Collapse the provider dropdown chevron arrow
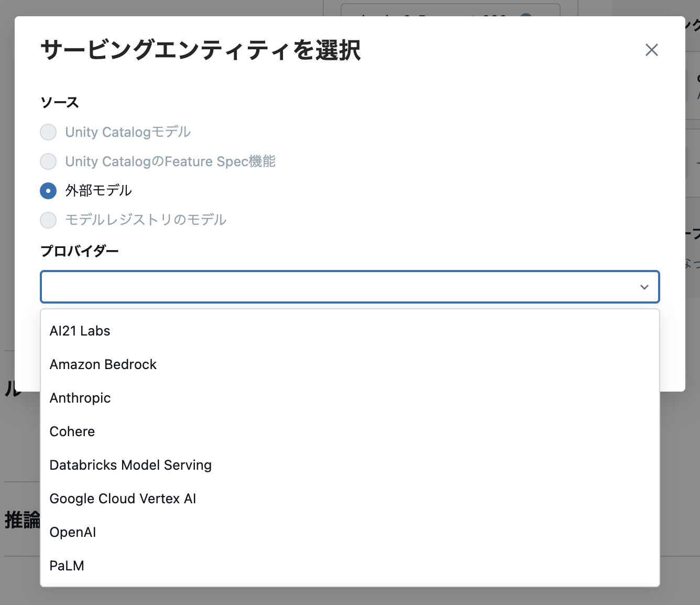 point(644,287)
